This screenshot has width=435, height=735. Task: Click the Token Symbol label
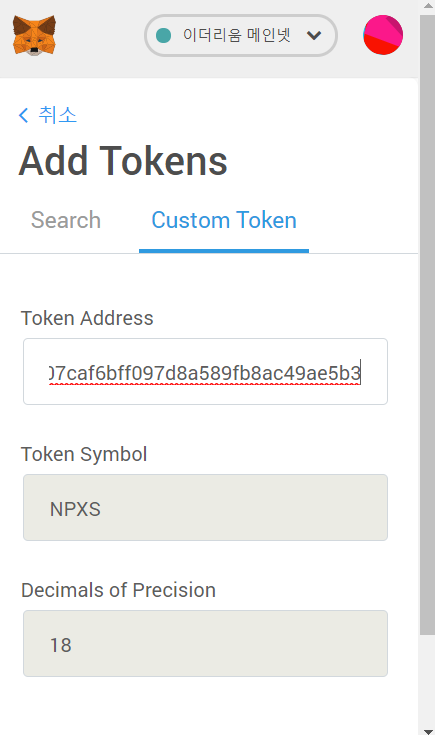84,454
